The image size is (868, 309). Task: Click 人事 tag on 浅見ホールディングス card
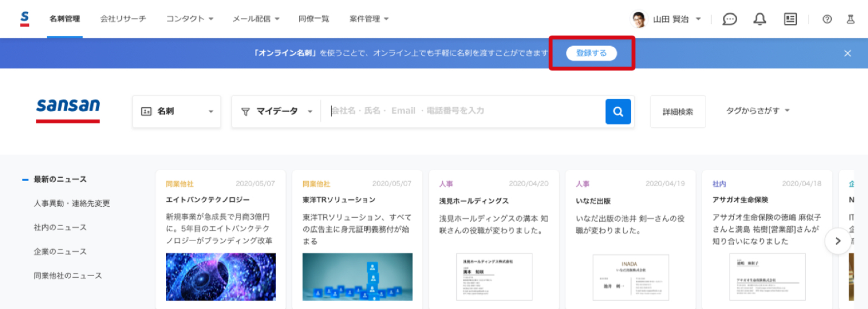[x=446, y=183]
